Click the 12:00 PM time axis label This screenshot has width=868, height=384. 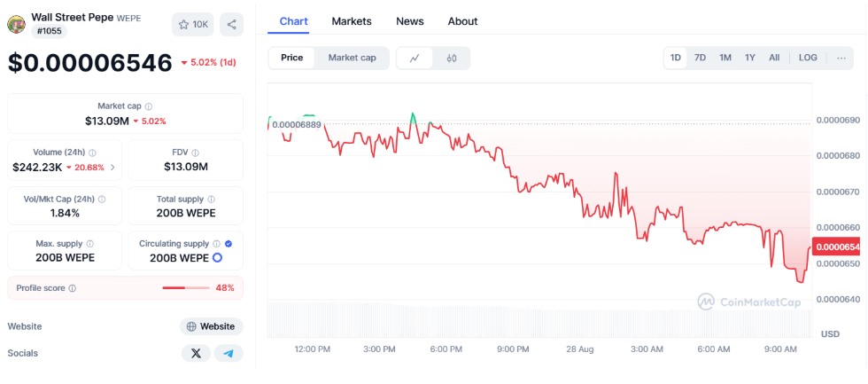pos(312,349)
